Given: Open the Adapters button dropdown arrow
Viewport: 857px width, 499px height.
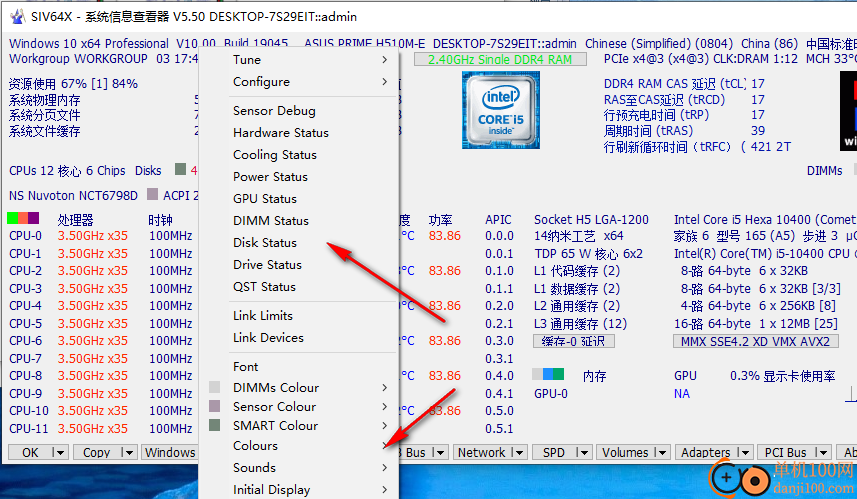Looking at the screenshot, I should click(x=743, y=453).
